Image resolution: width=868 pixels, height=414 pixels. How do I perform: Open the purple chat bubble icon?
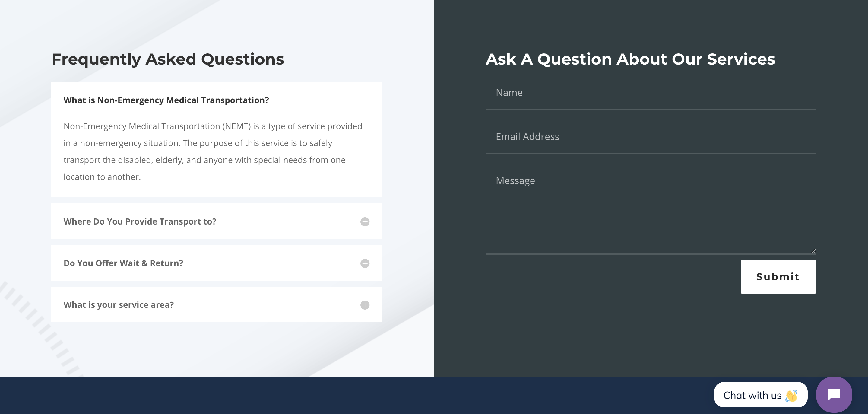(x=834, y=394)
